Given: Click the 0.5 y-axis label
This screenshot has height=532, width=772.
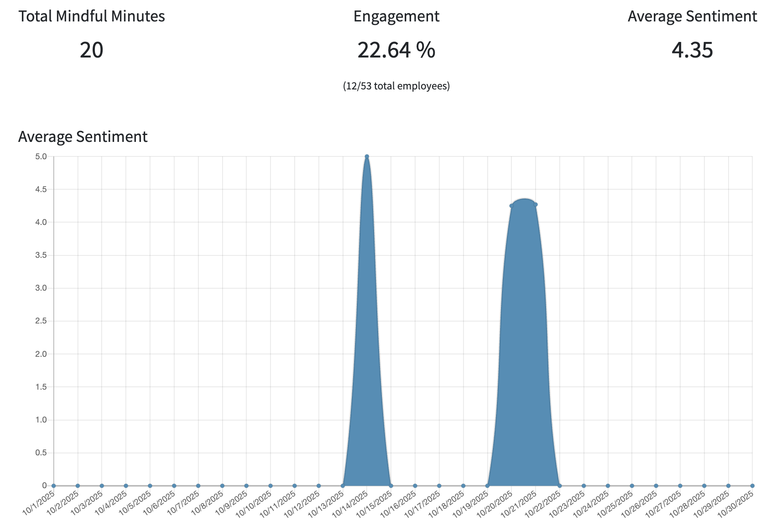Looking at the screenshot, I should tap(41, 453).
